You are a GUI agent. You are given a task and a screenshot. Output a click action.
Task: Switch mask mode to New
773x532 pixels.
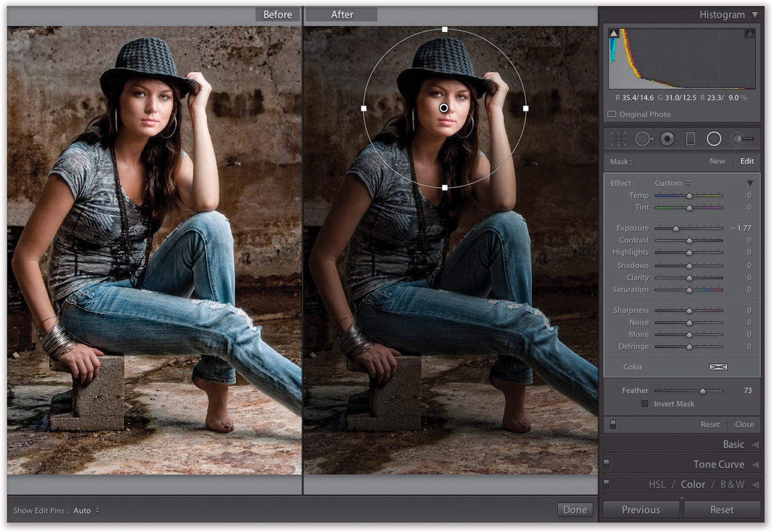pyautogui.click(x=717, y=161)
